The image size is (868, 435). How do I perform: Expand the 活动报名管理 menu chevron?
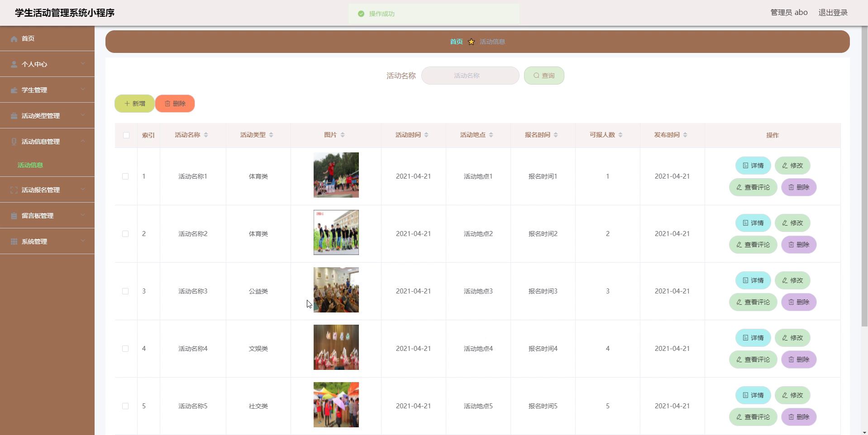click(83, 189)
